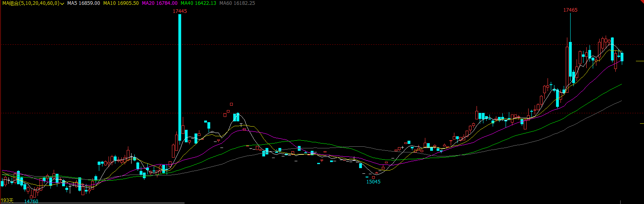Click the 193天 day count label
The width and height of the screenshot is (644, 204).
pyautogui.click(x=7, y=200)
